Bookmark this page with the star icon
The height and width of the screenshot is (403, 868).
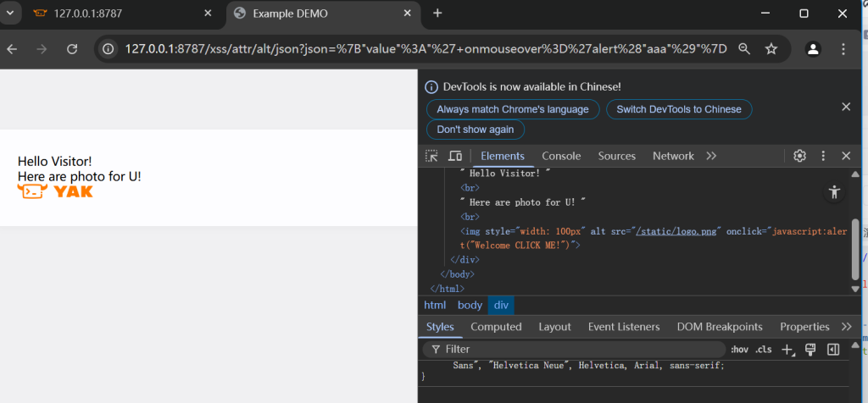(x=771, y=49)
